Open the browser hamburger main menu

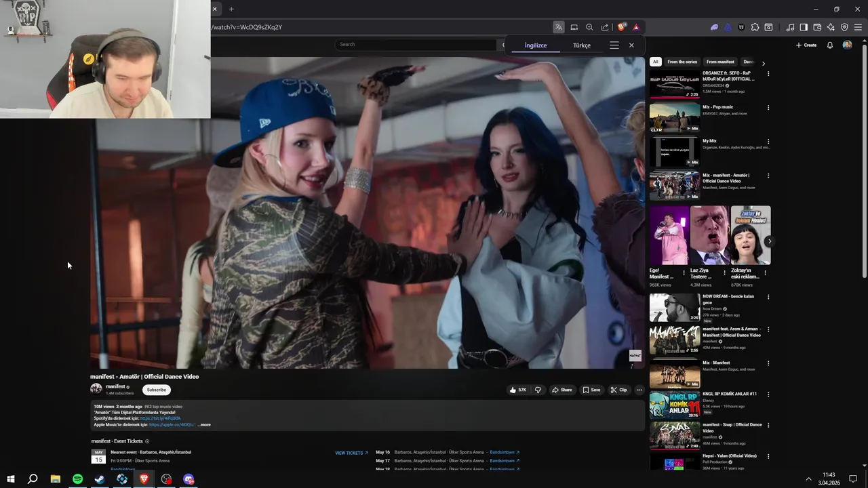coord(858,27)
